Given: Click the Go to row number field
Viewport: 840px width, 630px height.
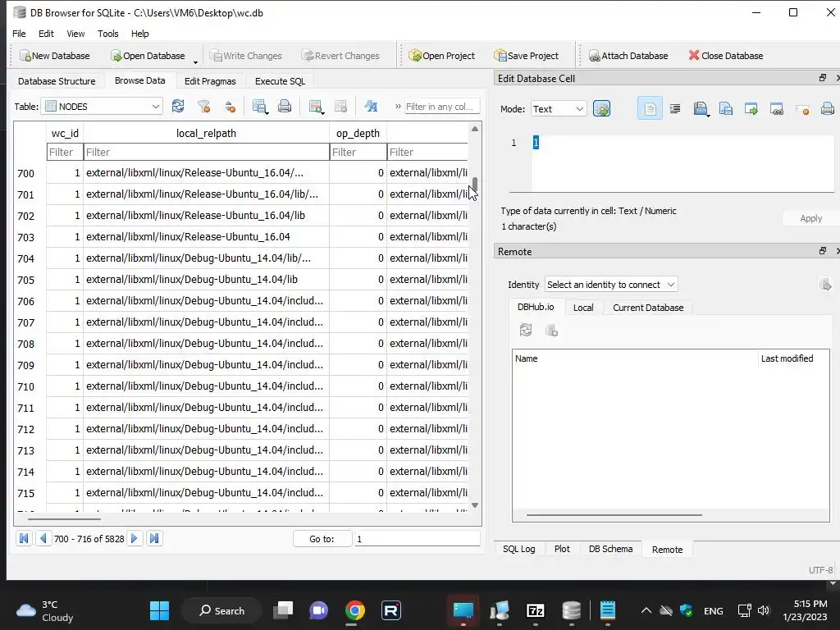Looking at the screenshot, I should [417, 538].
